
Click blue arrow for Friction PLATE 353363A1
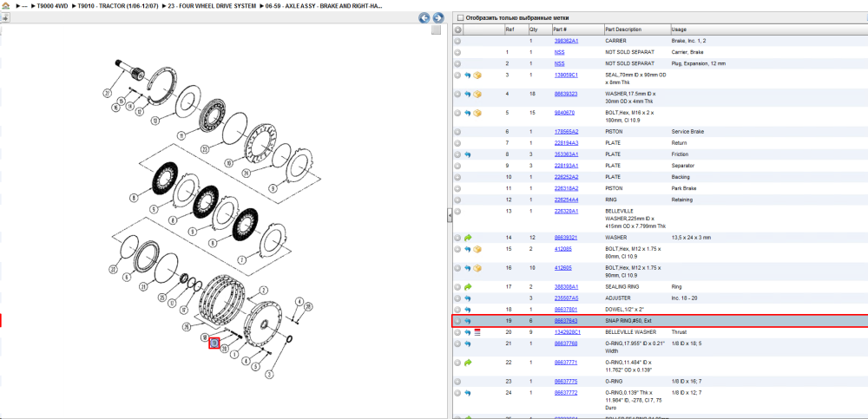pos(468,154)
